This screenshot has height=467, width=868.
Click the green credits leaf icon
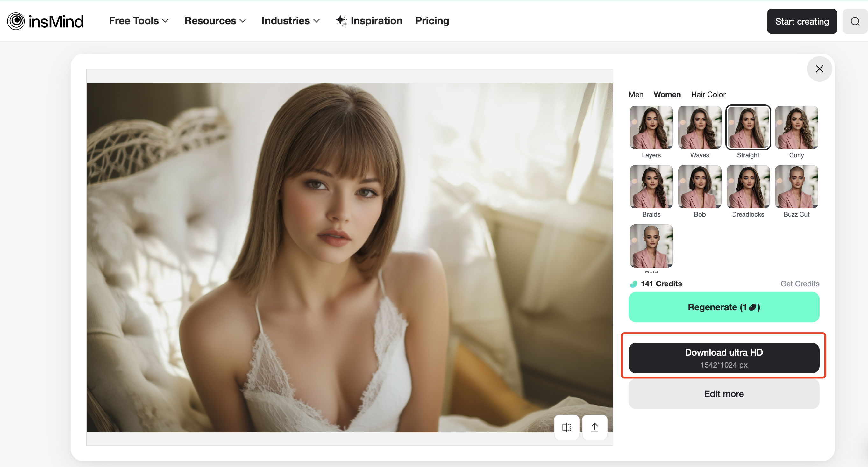point(633,284)
